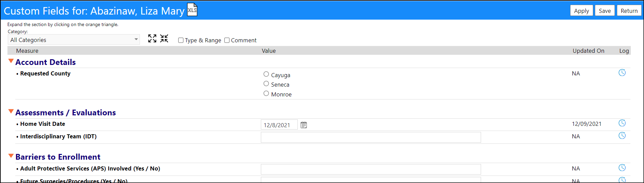Collapse the Account Details section triangle
Image resolution: width=644 pixels, height=183 pixels.
[x=11, y=61]
